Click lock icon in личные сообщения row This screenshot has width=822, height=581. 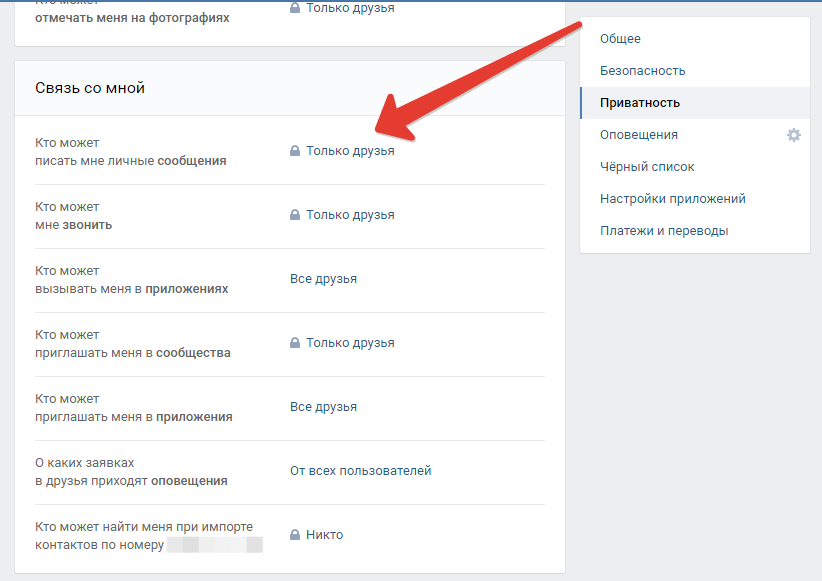coord(295,150)
